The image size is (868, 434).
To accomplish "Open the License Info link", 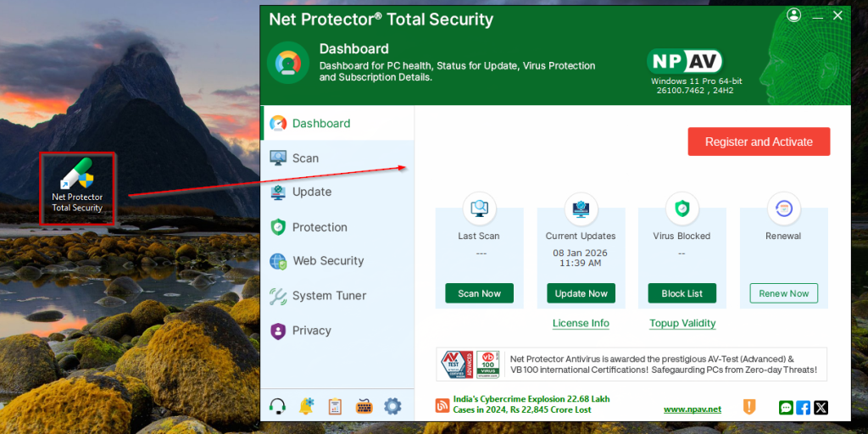I will 581,323.
